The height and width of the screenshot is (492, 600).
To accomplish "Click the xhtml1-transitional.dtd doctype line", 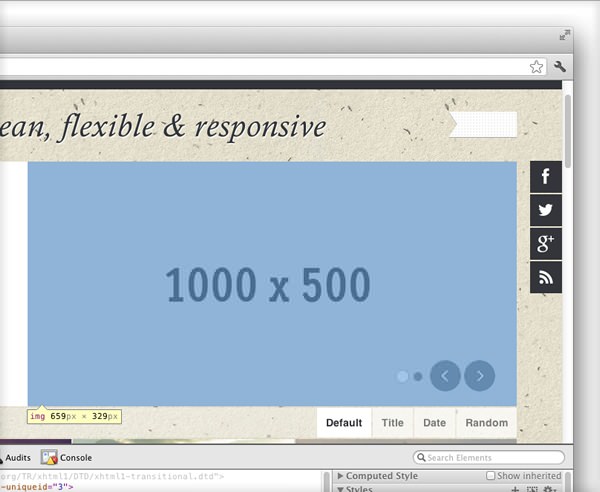I will pos(112,476).
